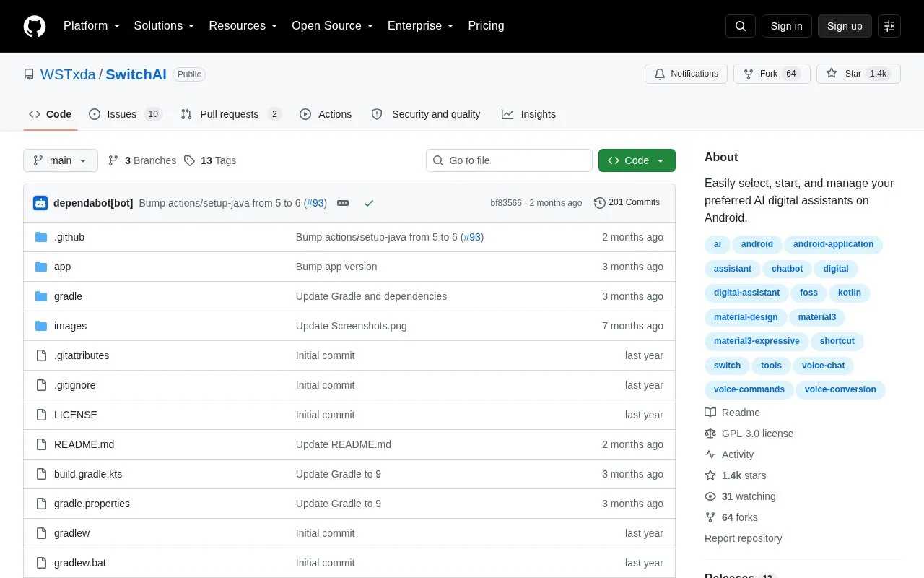924x578 pixels.
Task: Click the Notifications button
Action: [x=686, y=74]
